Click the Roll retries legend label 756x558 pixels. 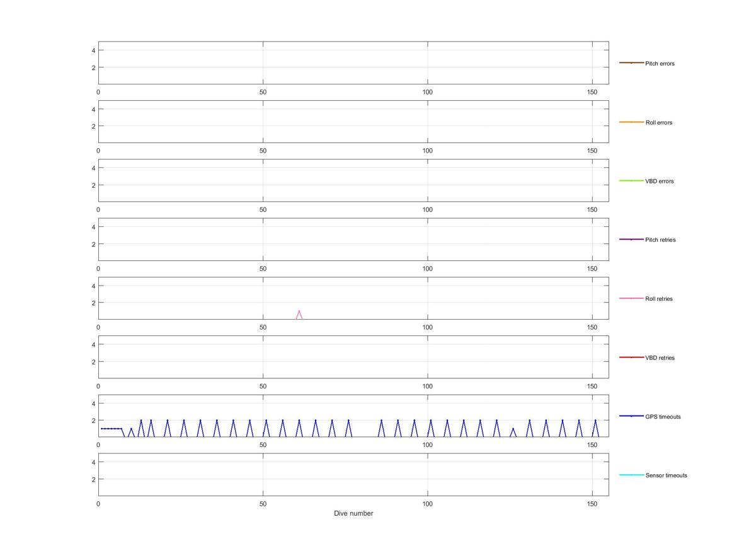[x=659, y=299]
